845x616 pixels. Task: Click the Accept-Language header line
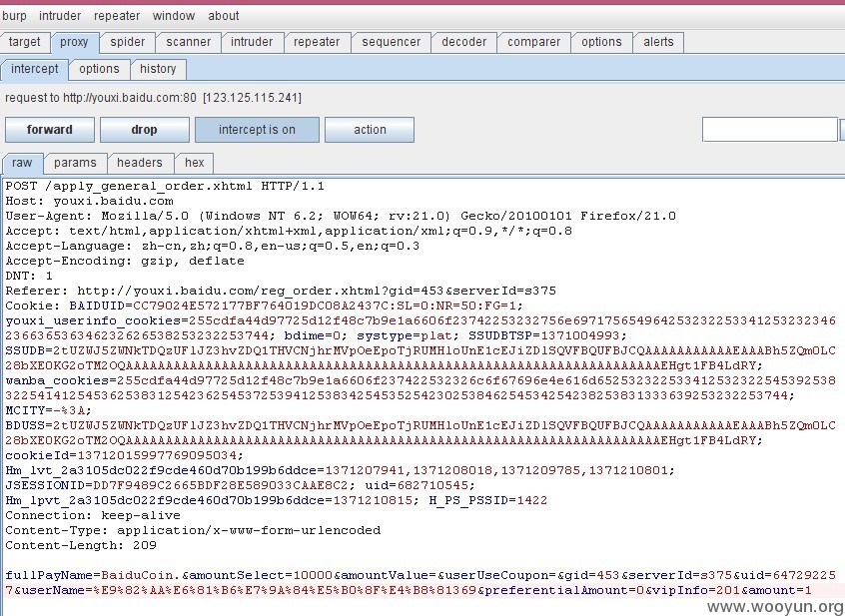(213, 246)
